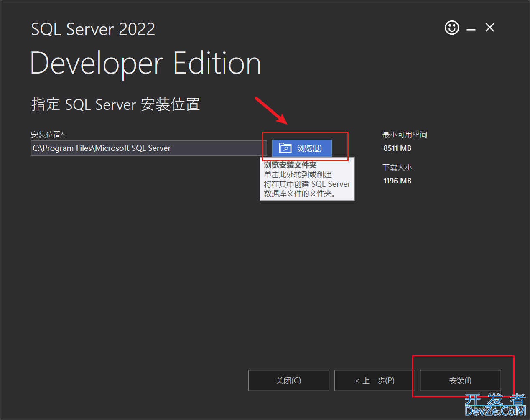Click the Previous (上一步) button
The height and width of the screenshot is (420, 530).
point(375,380)
